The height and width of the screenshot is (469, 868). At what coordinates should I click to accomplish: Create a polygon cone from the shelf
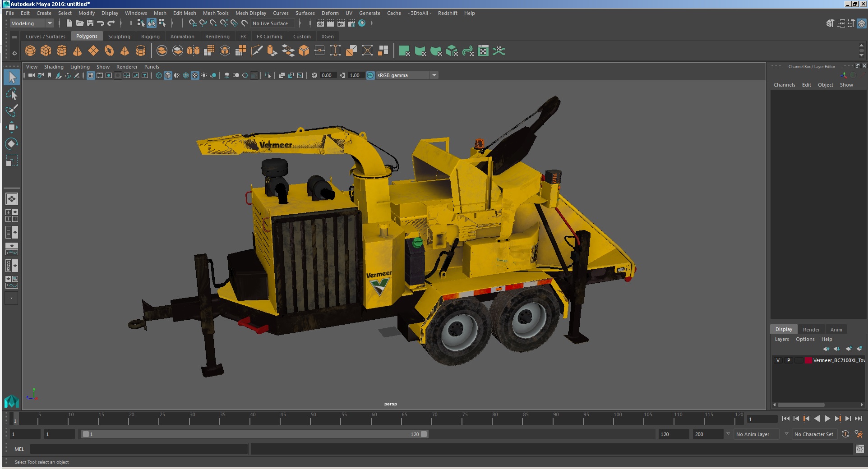pos(78,51)
